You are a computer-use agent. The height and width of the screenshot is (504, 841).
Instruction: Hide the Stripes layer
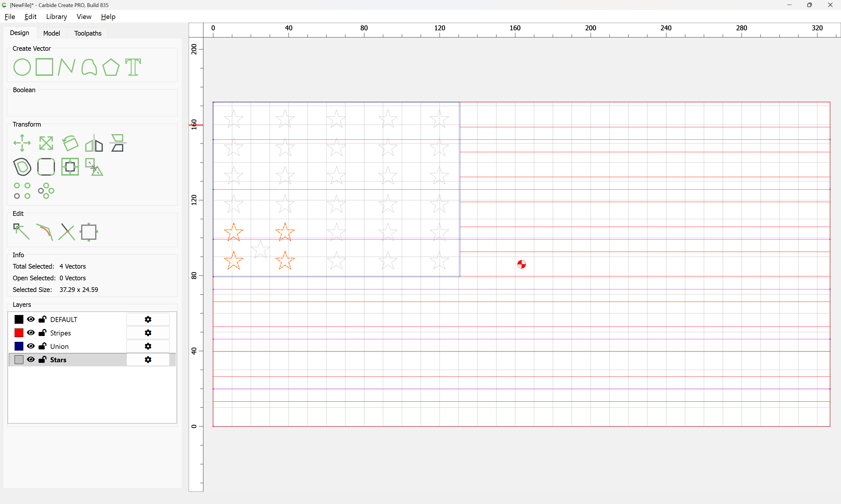(x=31, y=333)
